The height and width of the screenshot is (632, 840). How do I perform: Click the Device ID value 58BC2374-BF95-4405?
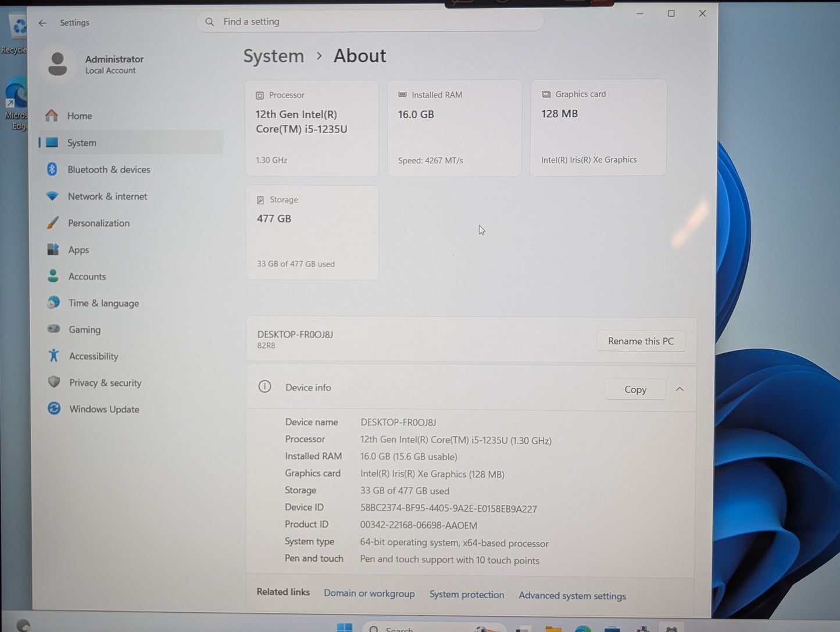[x=448, y=508]
